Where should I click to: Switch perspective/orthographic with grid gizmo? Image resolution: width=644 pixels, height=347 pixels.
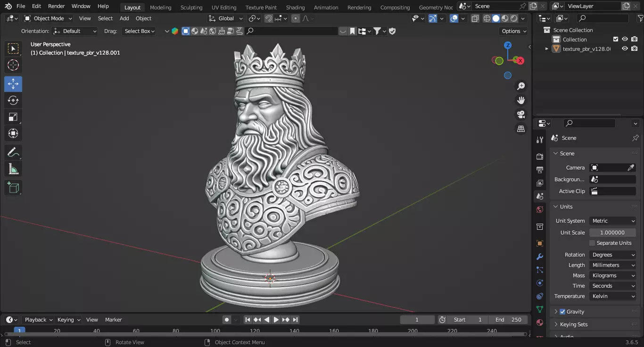coord(521,129)
